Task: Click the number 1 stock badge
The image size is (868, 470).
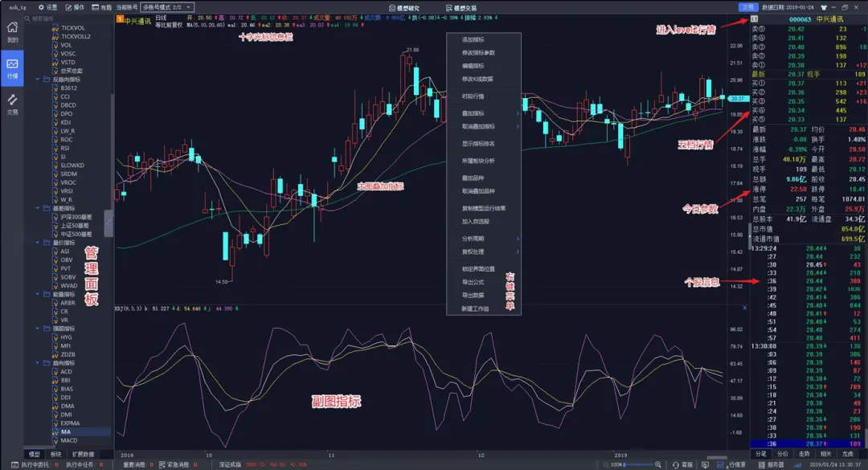Action: point(120,19)
